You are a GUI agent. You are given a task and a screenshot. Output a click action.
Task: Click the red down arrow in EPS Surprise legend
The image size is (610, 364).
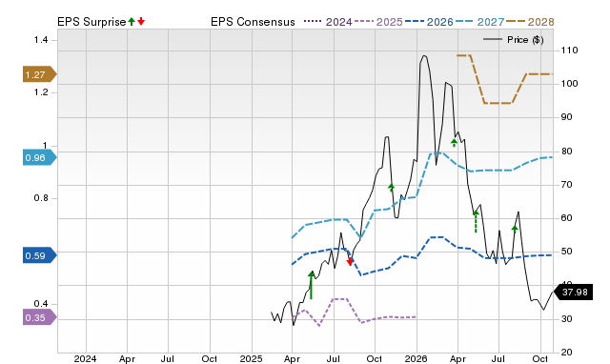tap(141, 21)
